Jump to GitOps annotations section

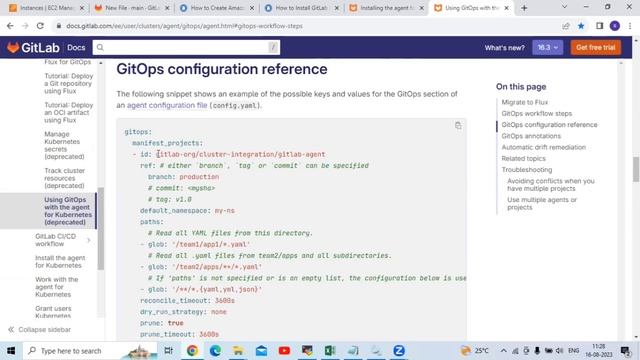[531, 136]
